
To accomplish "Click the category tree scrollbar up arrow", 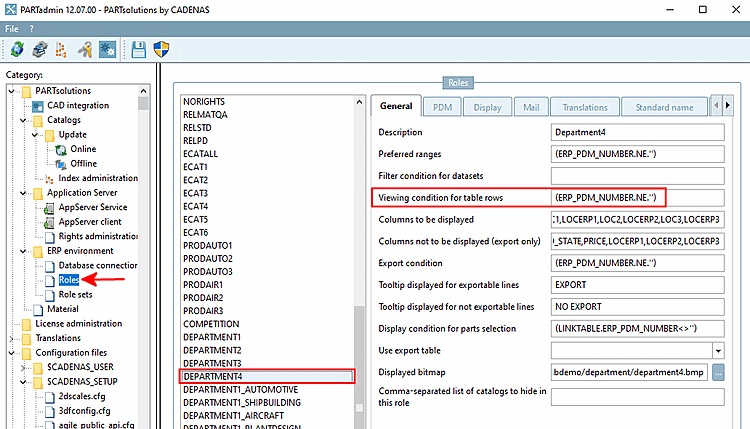I will 143,91.
